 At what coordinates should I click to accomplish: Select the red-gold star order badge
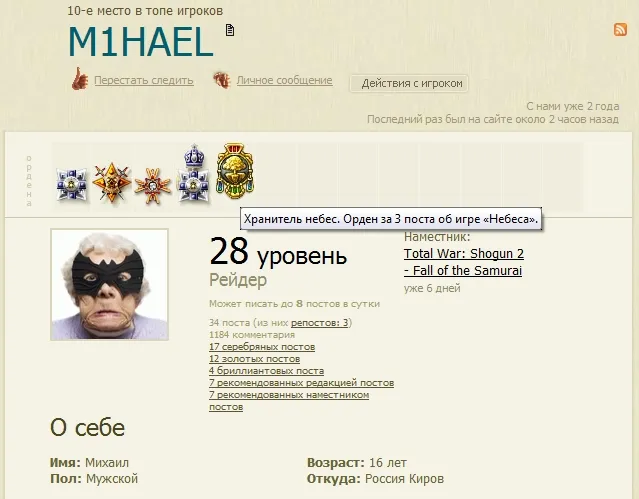(x=152, y=186)
